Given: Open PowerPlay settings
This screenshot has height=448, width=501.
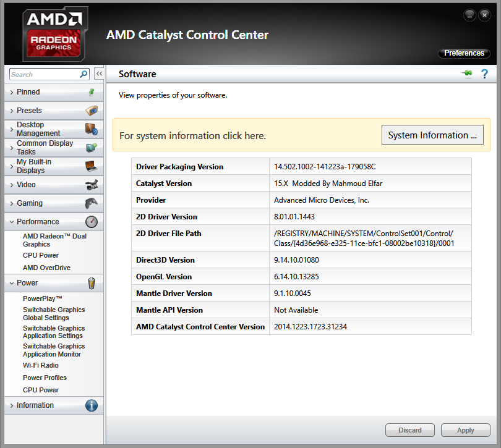Looking at the screenshot, I should coord(43,298).
